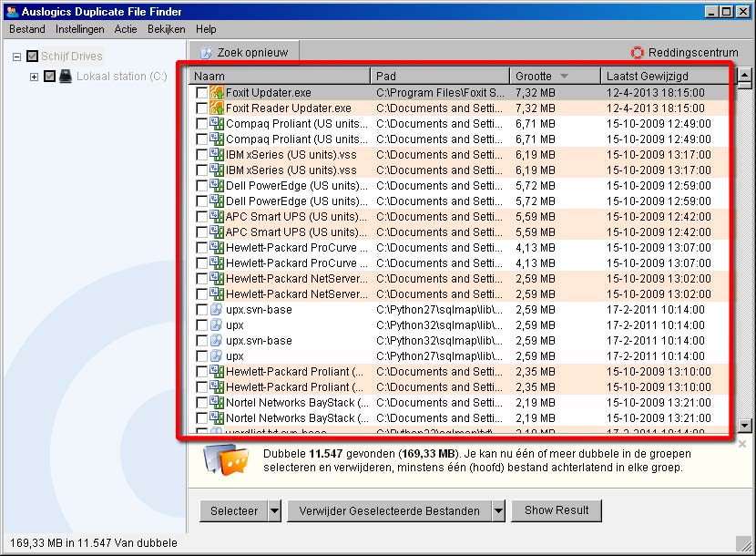The image size is (756, 556).
Task: Tick checkbox for upx.svn-base in Python32
Action: (202, 340)
